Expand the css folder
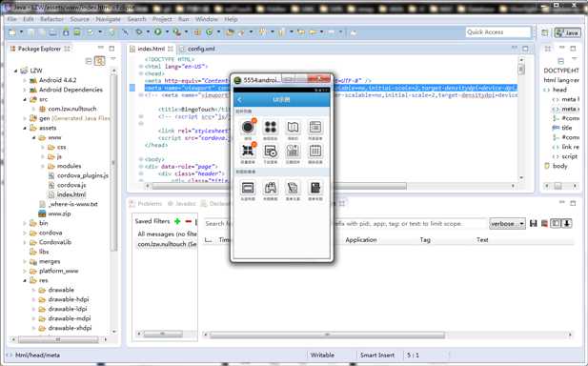This screenshot has height=366, width=588. coord(43,147)
